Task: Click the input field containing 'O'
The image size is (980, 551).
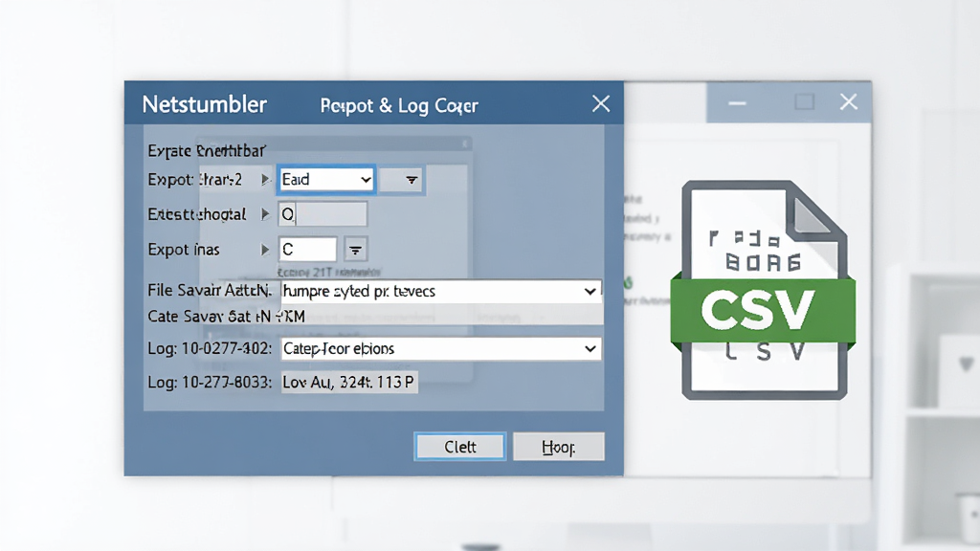Action: tap(323, 214)
